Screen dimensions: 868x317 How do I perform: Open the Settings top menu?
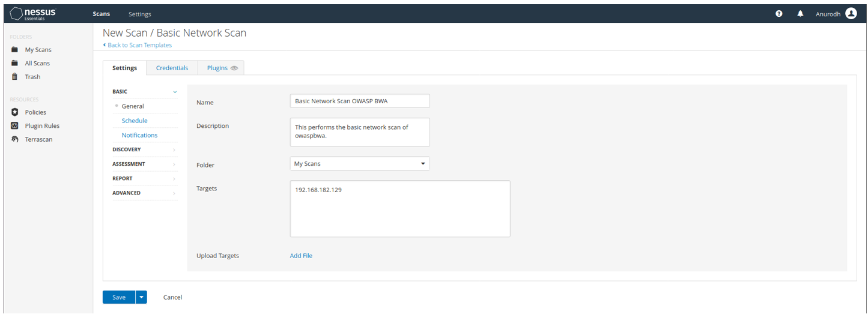tap(140, 14)
